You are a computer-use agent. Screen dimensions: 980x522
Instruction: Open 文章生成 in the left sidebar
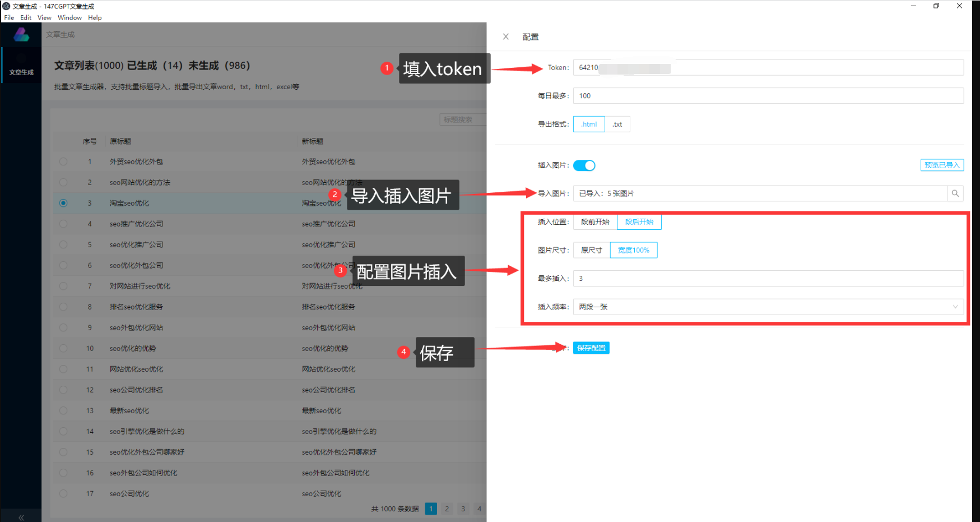[21, 66]
